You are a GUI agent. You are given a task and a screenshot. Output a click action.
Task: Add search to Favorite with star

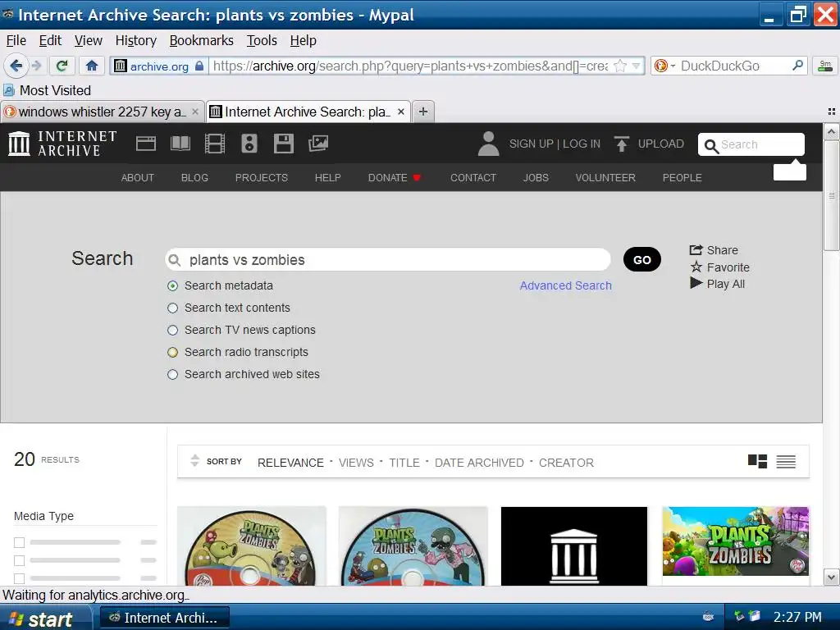coord(719,267)
